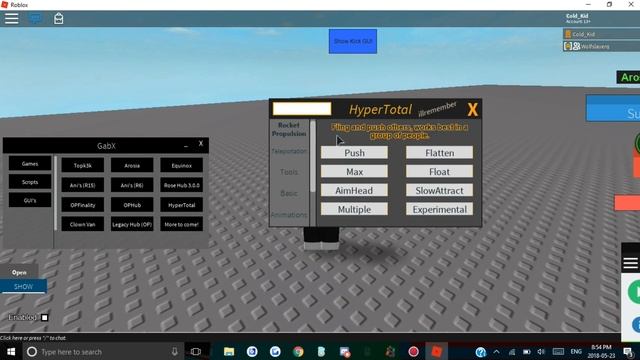640x360 pixels.
Task: Click the red record icon in taskbar
Action: pyautogui.click(x=413, y=351)
